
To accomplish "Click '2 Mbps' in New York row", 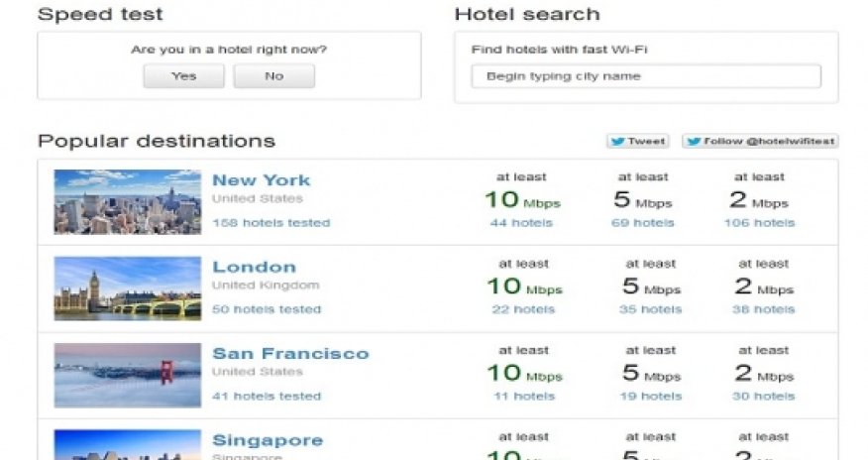I will tap(759, 200).
